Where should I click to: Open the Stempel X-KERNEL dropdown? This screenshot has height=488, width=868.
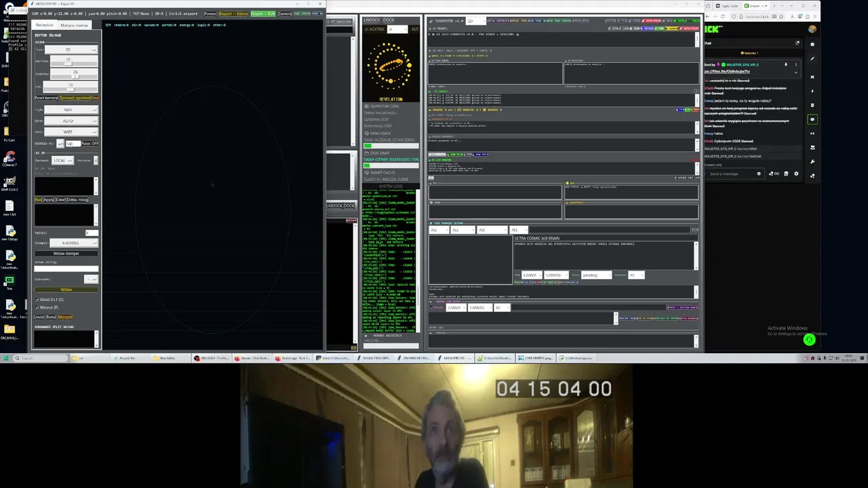coord(74,243)
